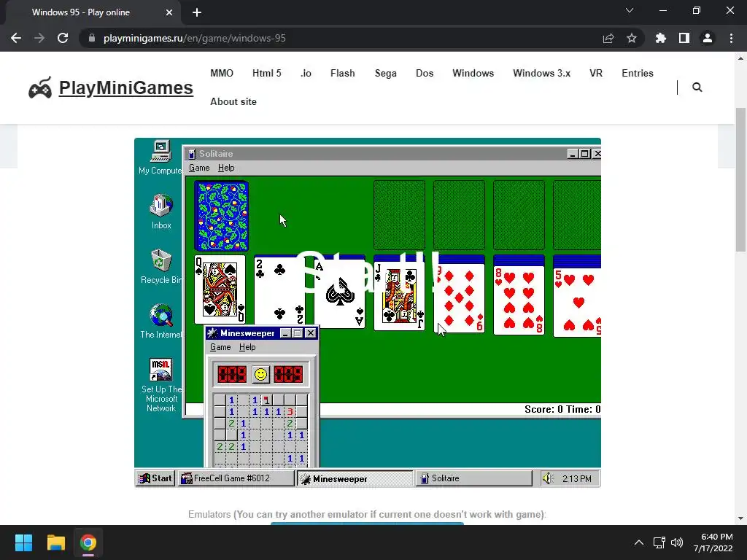Click the browser address bar URL
This screenshot has width=747, height=560.
coord(194,38)
